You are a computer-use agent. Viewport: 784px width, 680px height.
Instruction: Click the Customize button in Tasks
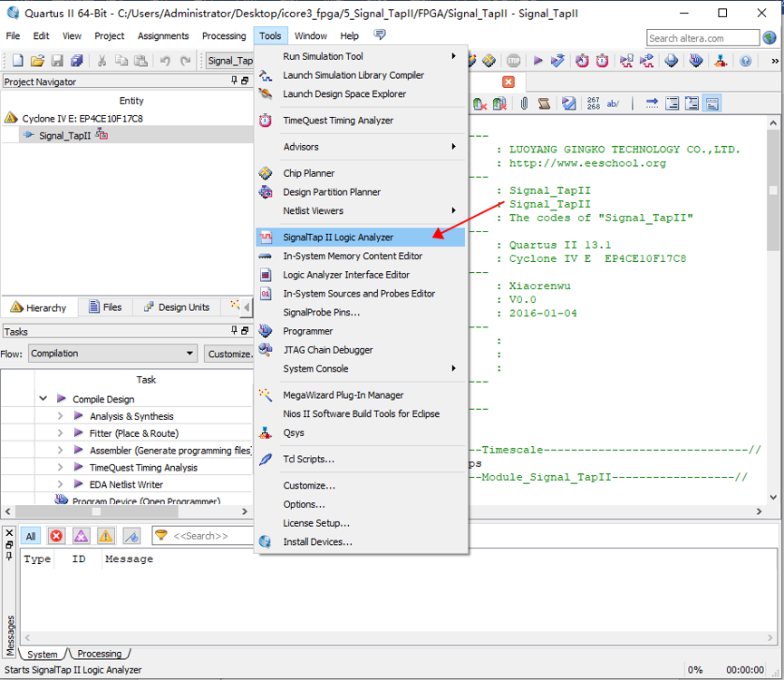(x=228, y=354)
